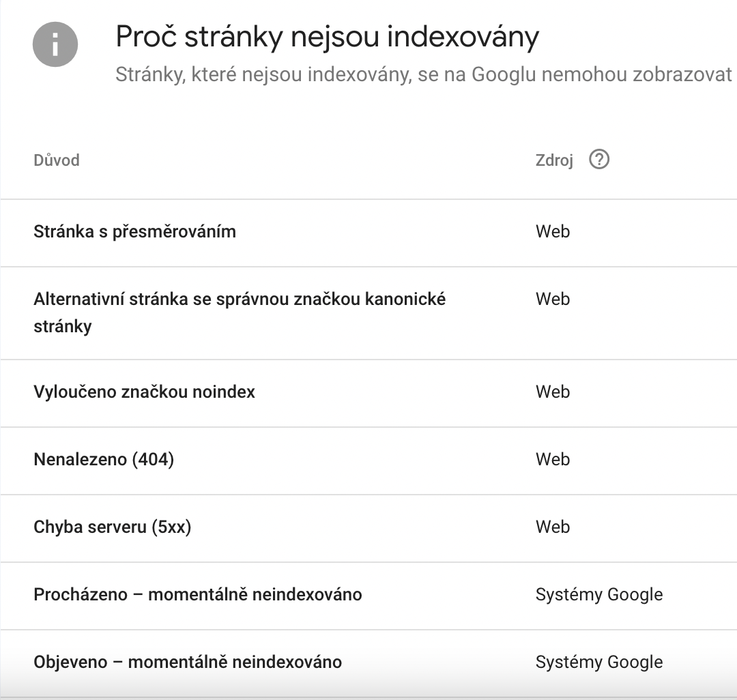Screen dimensions: 737x700
Task: Click Systémy Google in the Objeveno row
Action: click(599, 662)
